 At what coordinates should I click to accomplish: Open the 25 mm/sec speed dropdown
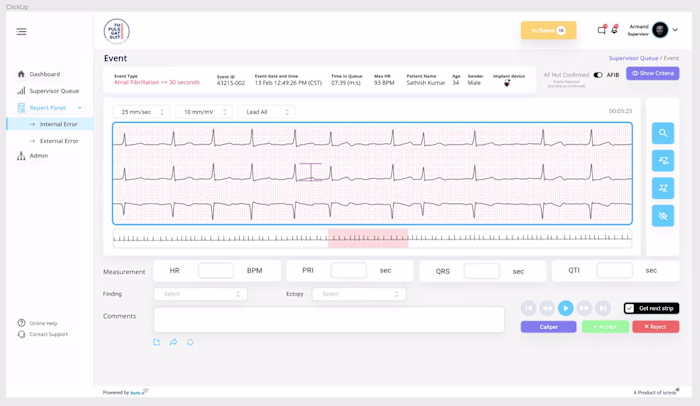pyautogui.click(x=141, y=112)
